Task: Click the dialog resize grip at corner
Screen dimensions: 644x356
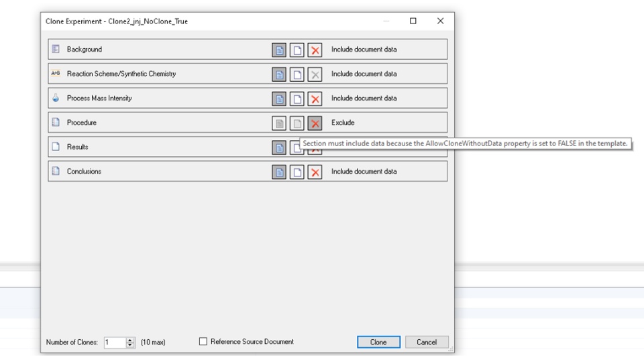Action: point(451,349)
